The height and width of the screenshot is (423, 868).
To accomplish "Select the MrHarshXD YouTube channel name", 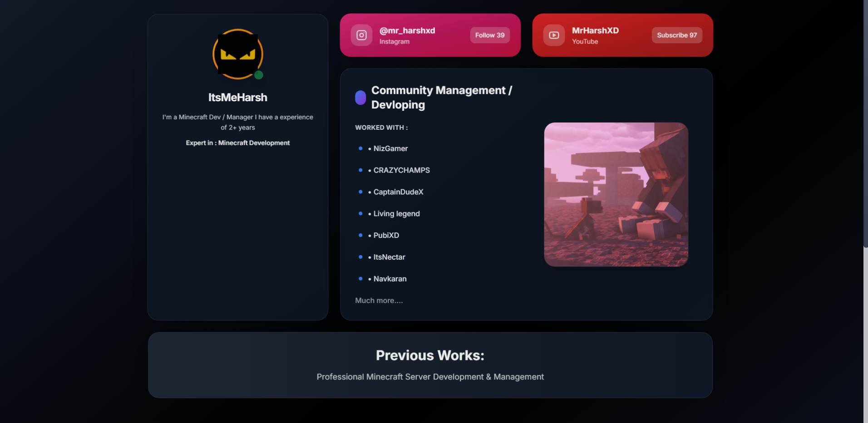I will pyautogui.click(x=595, y=30).
